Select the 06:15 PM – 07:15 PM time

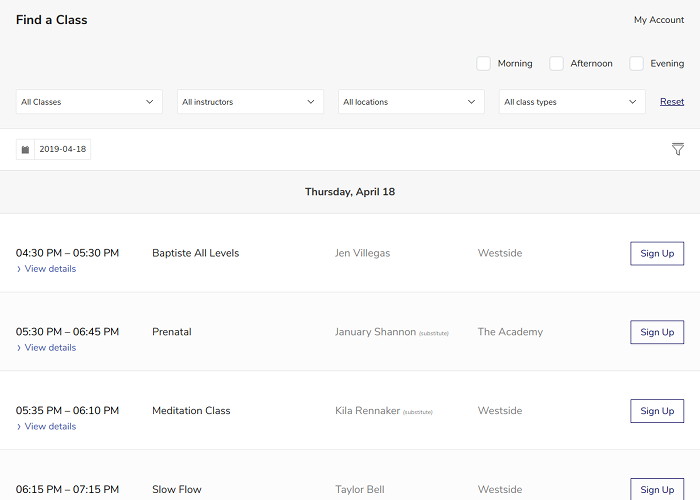click(67, 489)
